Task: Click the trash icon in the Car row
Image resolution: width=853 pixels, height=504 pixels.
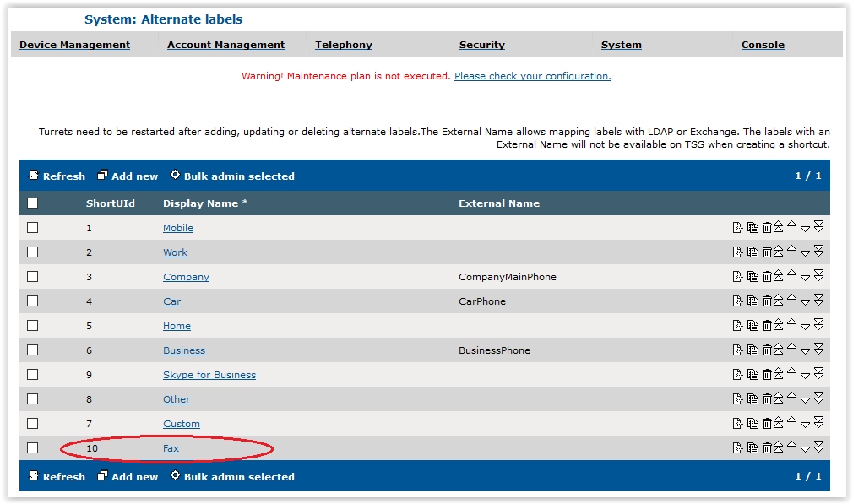Action: 767,301
